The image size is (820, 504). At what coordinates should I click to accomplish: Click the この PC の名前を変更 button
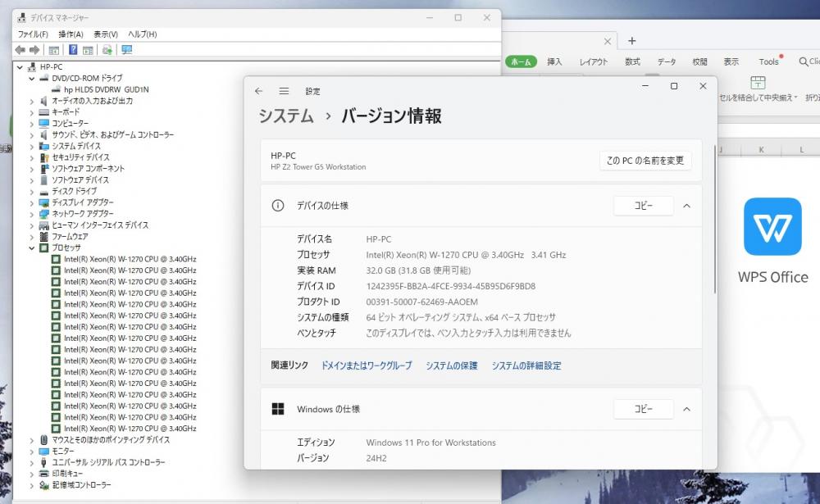(x=645, y=161)
